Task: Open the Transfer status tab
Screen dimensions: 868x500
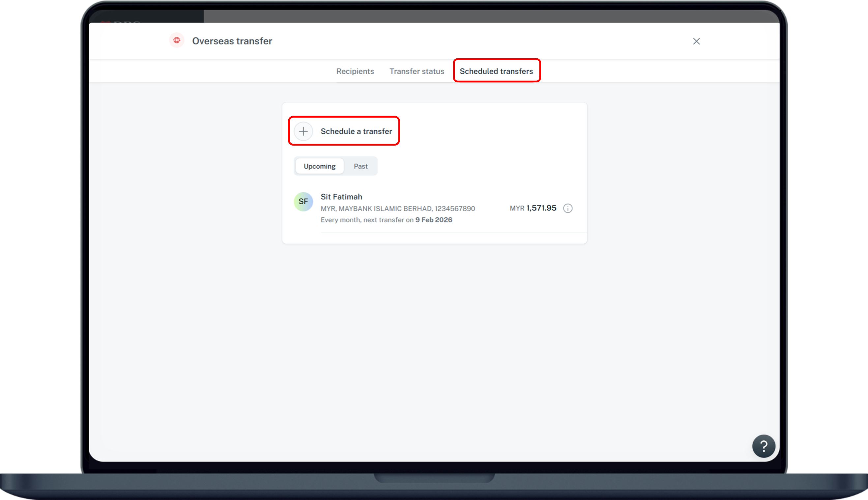Action: tap(416, 71)
